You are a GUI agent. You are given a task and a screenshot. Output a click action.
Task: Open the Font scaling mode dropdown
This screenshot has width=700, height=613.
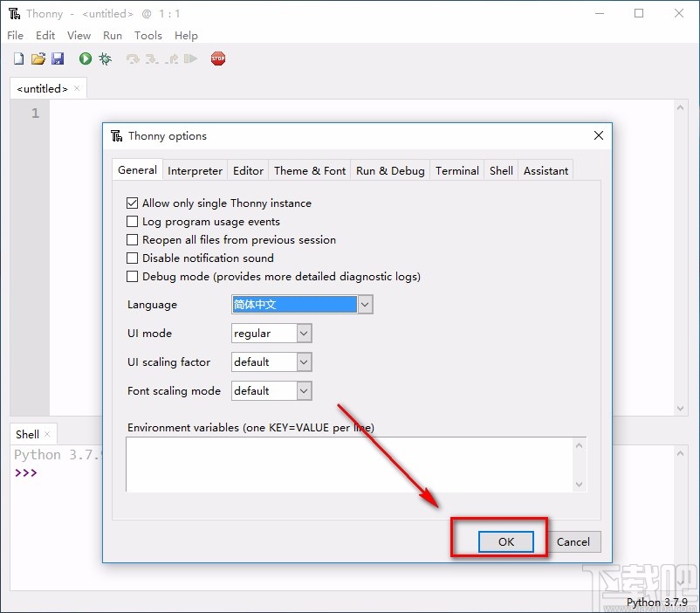pyautogui.click(x=304, y=391)
